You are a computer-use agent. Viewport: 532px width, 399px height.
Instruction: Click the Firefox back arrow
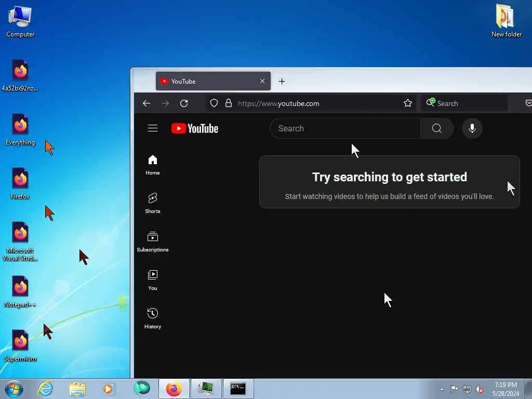(x=146, y=103)
